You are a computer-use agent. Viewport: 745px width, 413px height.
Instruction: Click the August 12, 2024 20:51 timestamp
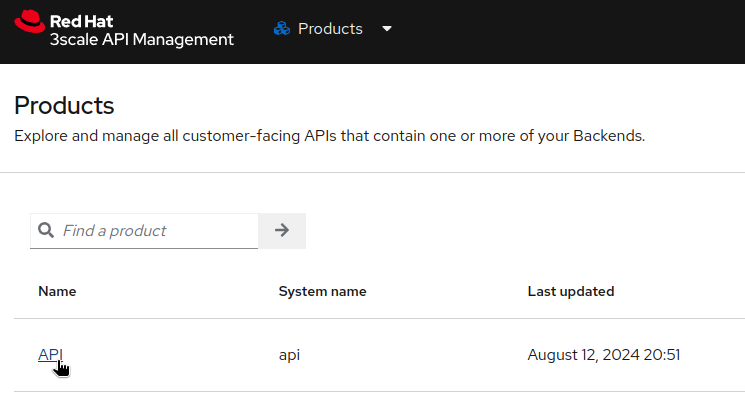[x=604, y=355]
